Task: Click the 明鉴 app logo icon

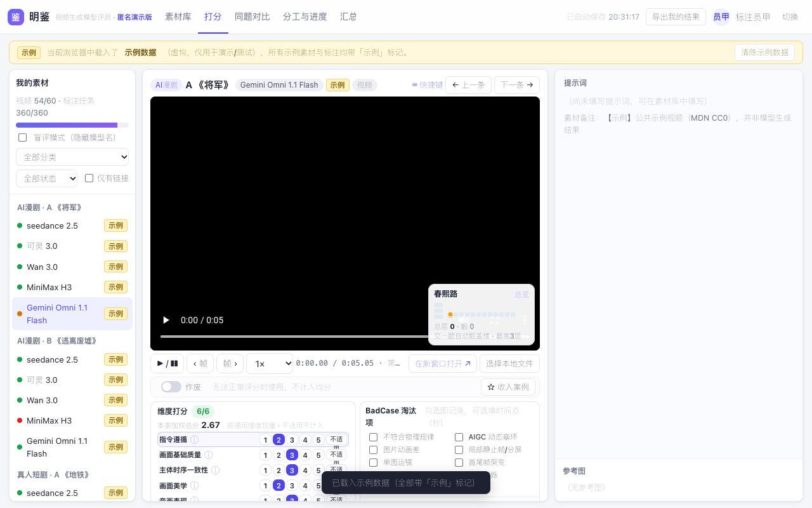Action: point(16,17)
